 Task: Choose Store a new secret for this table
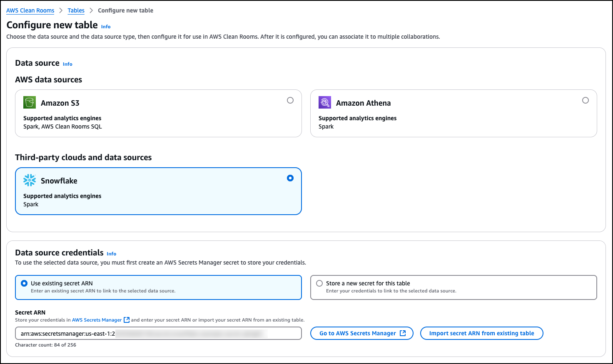click(454, 287)
